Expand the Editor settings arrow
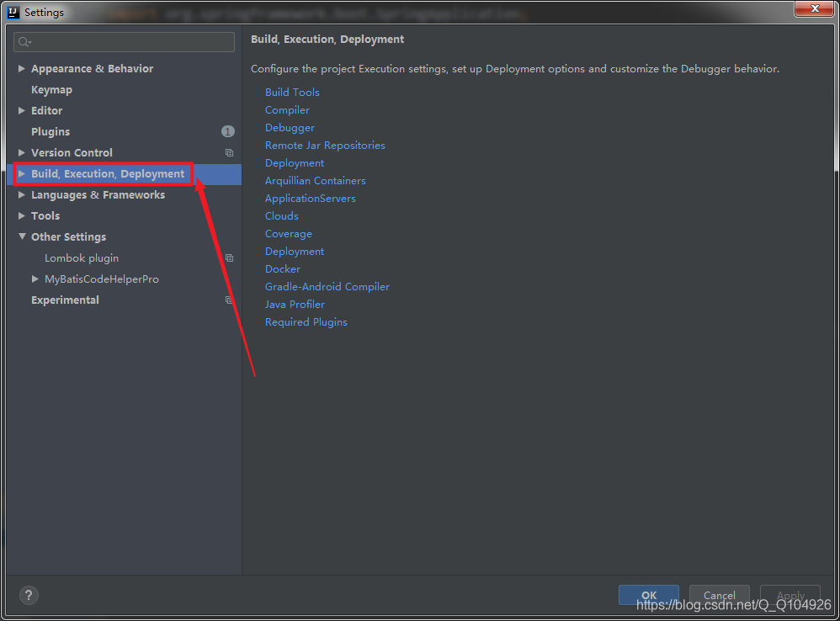Image resolution: width=840 pixels, height=621 pixels. click(x=22, y=111)
